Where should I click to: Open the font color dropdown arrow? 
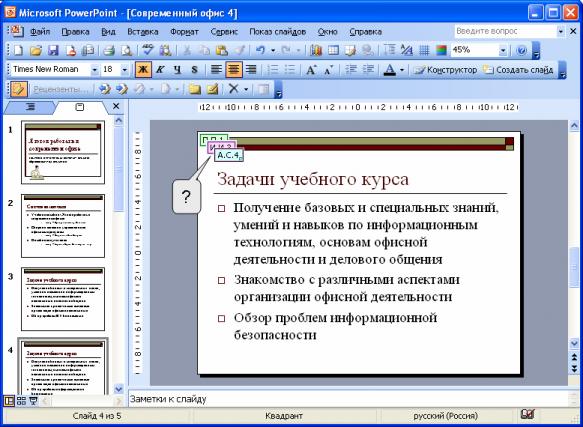[x=402, y=70]
